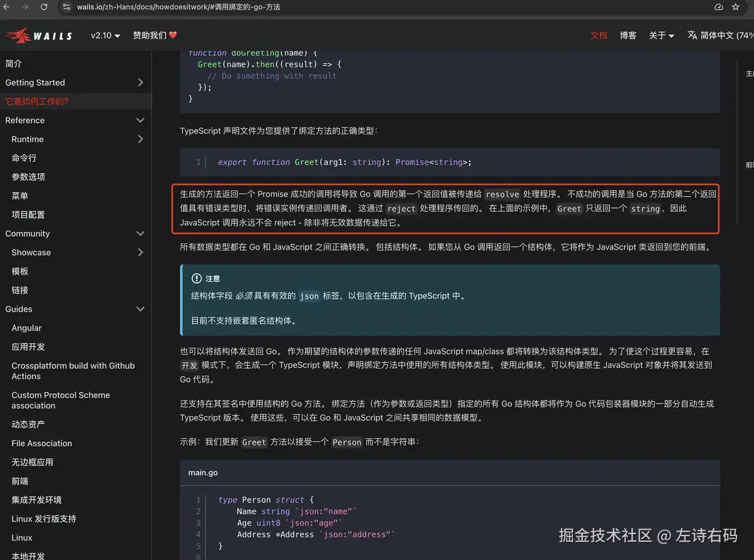Viewport: 754px width, 560px height.
Task: Open the 博客 nav tab
Action: click(628, 35)
